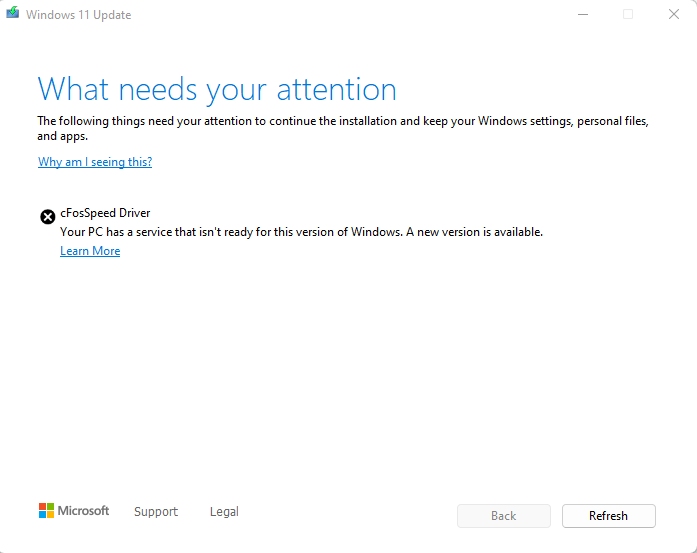Click the 'service that isn't ready' message text

click(x=301, y=232)
